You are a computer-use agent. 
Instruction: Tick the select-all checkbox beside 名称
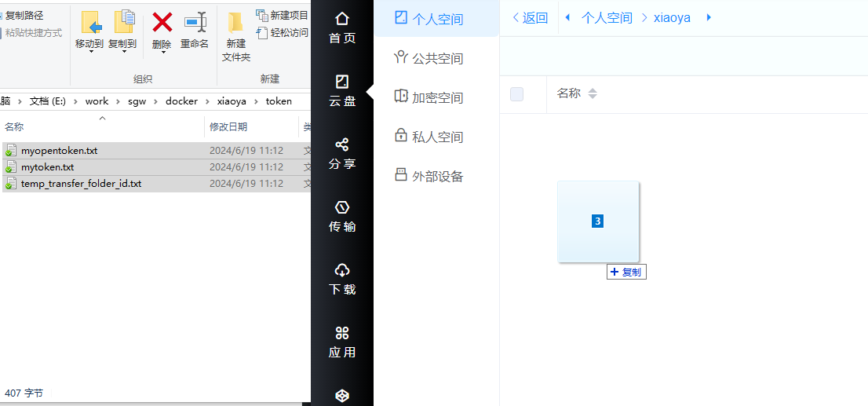tap(517, 94)
